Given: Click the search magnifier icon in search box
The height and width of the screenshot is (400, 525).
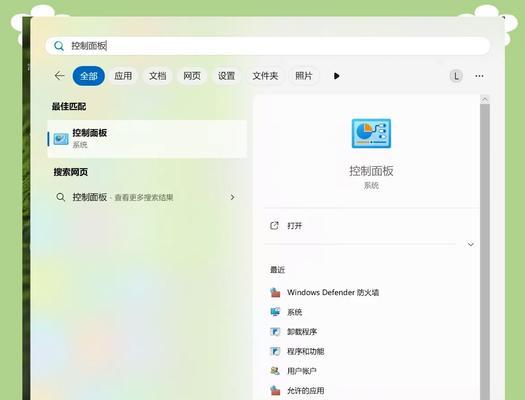Looking at the screenshot, I should 59,46.
